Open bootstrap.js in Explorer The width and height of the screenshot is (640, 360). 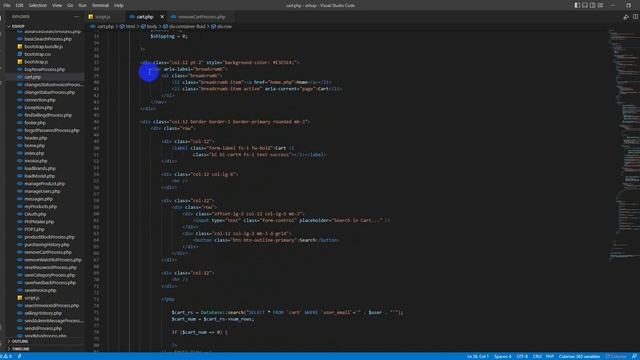pyautogui.click(x=36, y=62)
